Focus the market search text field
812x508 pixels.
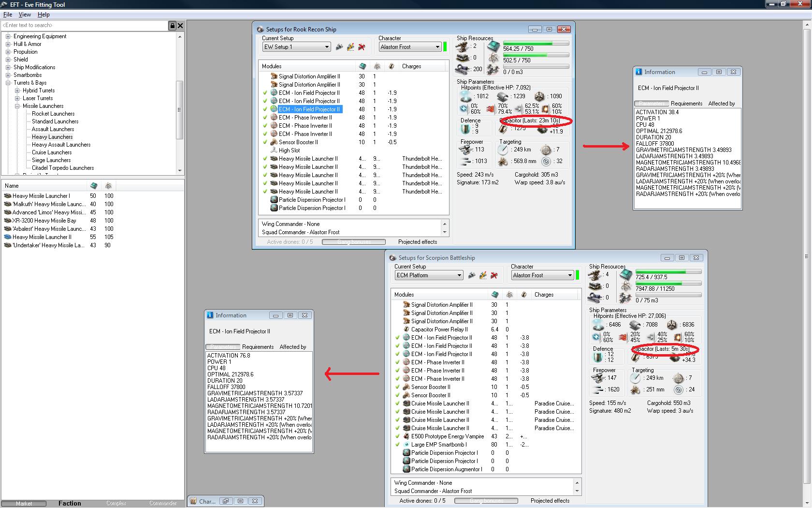[x=85, y=25]
